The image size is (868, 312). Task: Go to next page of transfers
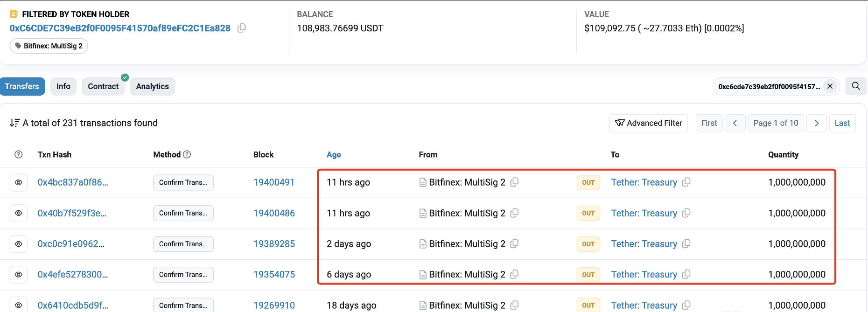pos(816,123)
